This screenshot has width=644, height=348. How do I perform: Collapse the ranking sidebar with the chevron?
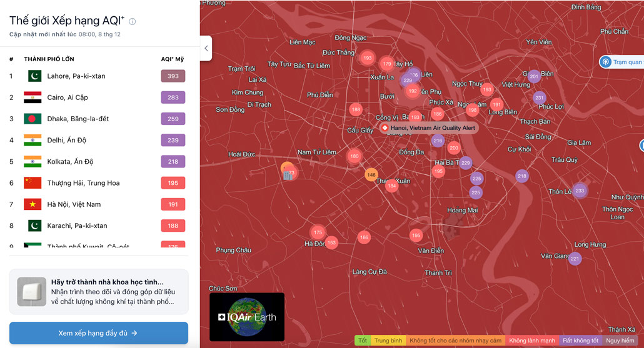[206, 48]
